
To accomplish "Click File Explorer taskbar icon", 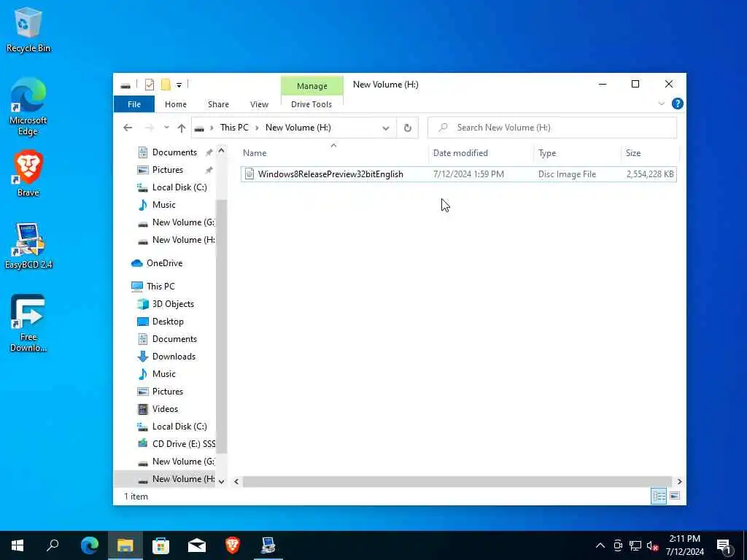I will (x=125, y=545).
